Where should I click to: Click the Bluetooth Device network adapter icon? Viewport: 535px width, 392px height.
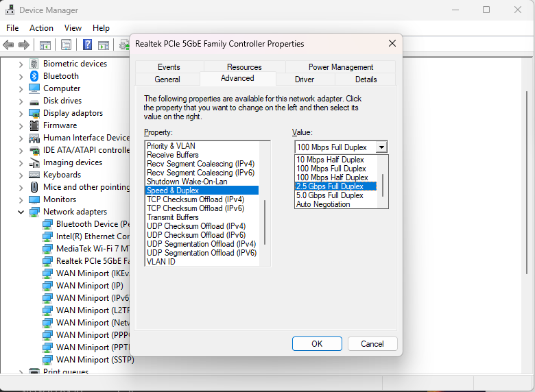(47, 224)
